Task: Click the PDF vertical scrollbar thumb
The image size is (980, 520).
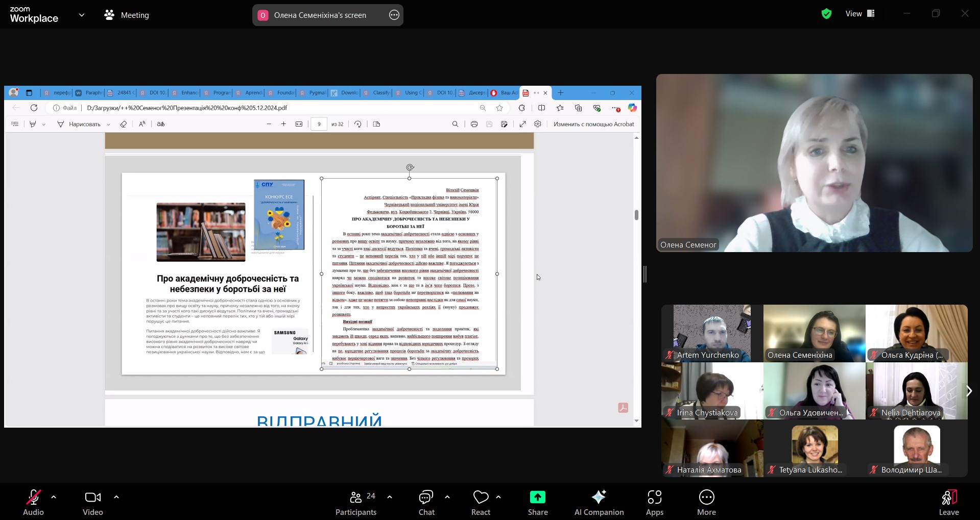Action: (636, 215)
